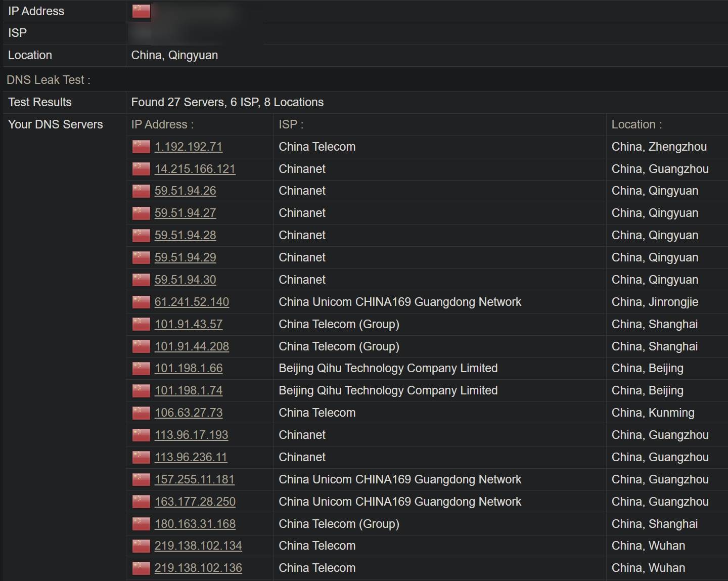Open IP address link 59.51.94.28
The image size is (728, 581).
185,235
